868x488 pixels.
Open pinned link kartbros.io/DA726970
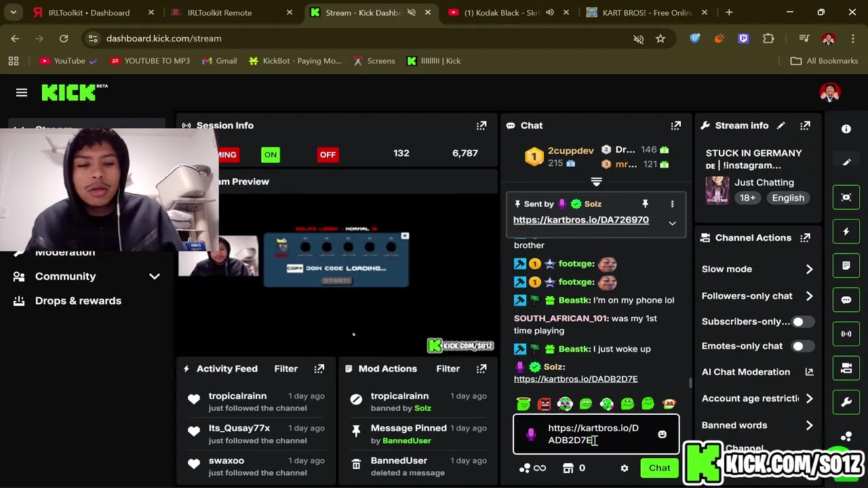(x=581, y=220)
